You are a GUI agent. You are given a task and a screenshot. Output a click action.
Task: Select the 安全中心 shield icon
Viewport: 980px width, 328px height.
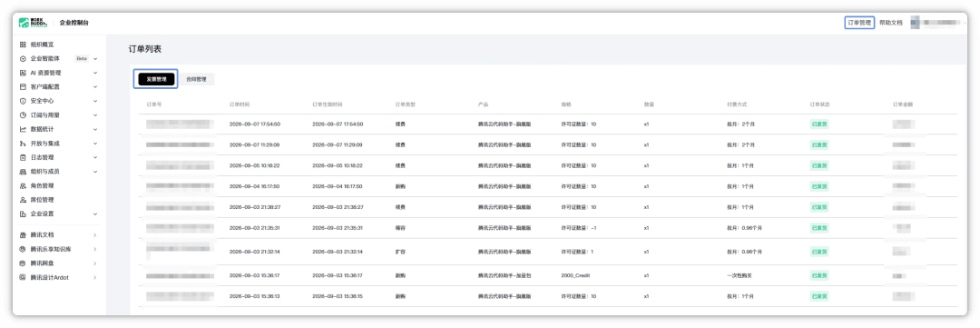point(23,101)
